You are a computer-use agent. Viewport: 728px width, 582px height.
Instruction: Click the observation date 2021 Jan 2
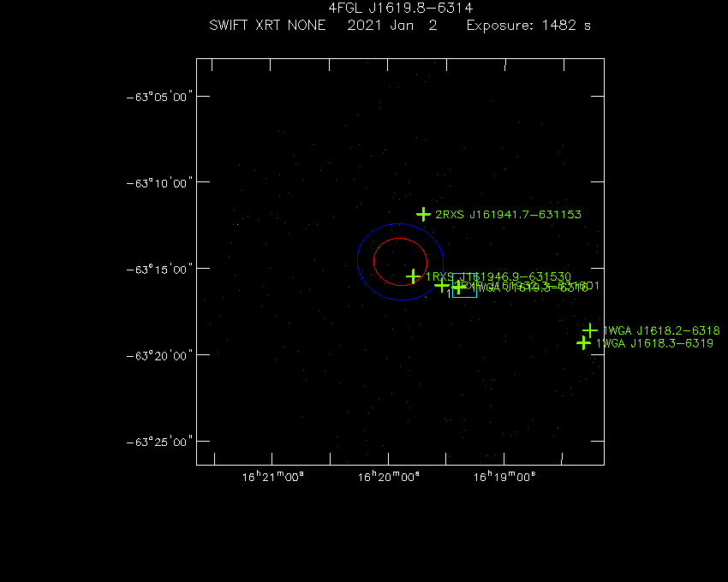click(x=392, y=25)
